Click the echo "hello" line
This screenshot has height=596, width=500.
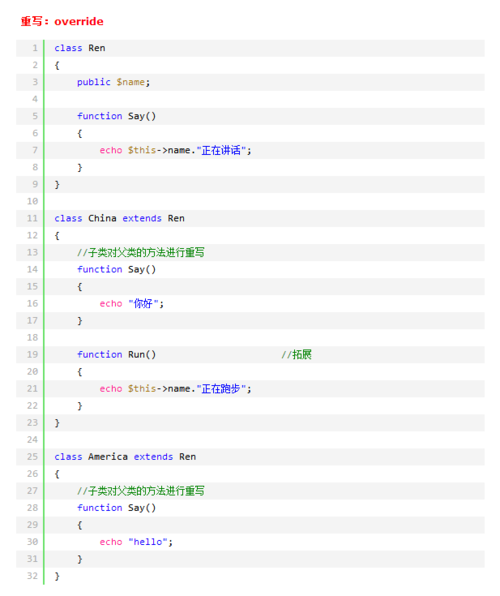pos(136,542)
